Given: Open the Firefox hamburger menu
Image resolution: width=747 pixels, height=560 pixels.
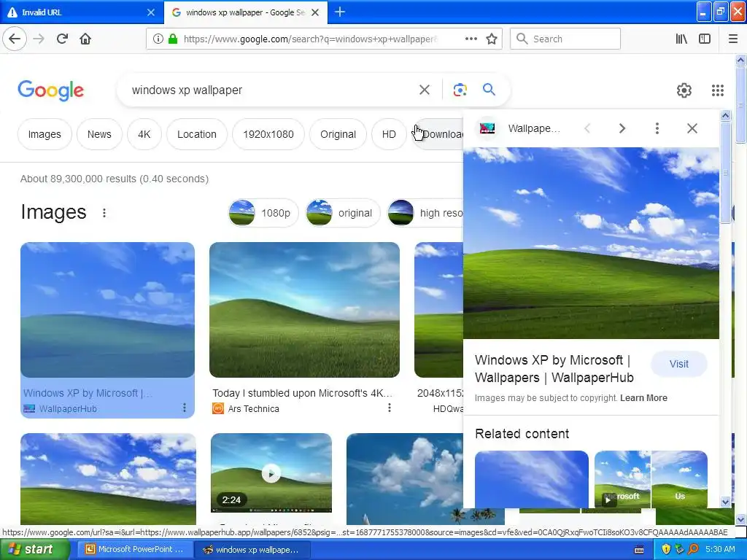Looking at the screenshot, I should 733,39.
